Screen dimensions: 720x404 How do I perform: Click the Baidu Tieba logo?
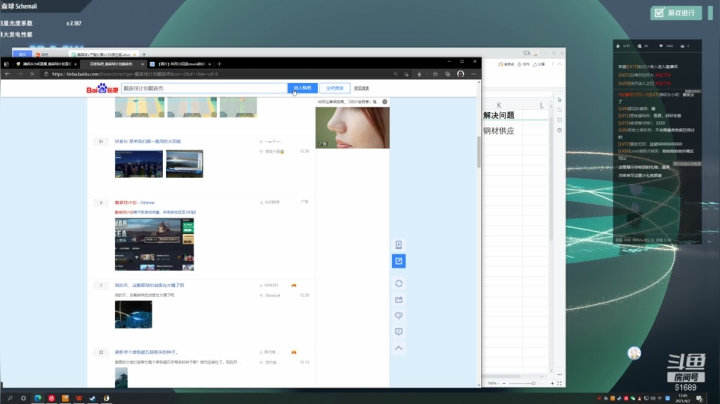click(102, 89)
